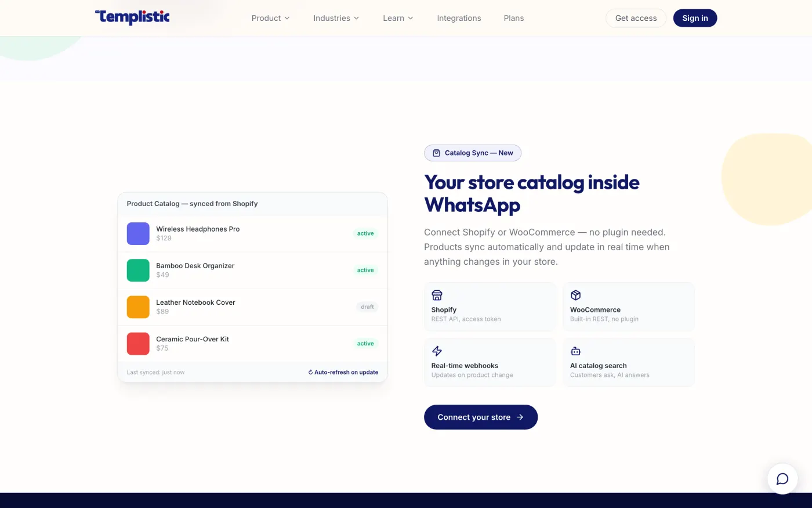Screen dimensions: 812x508
Task: Click the Sign in button
Action: coord(695,18)
